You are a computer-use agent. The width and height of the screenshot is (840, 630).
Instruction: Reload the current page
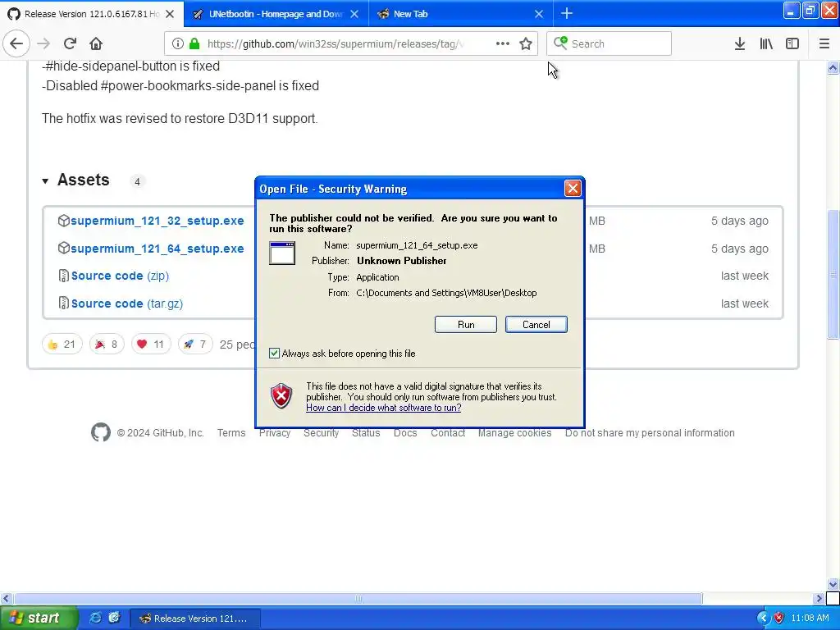70,43
